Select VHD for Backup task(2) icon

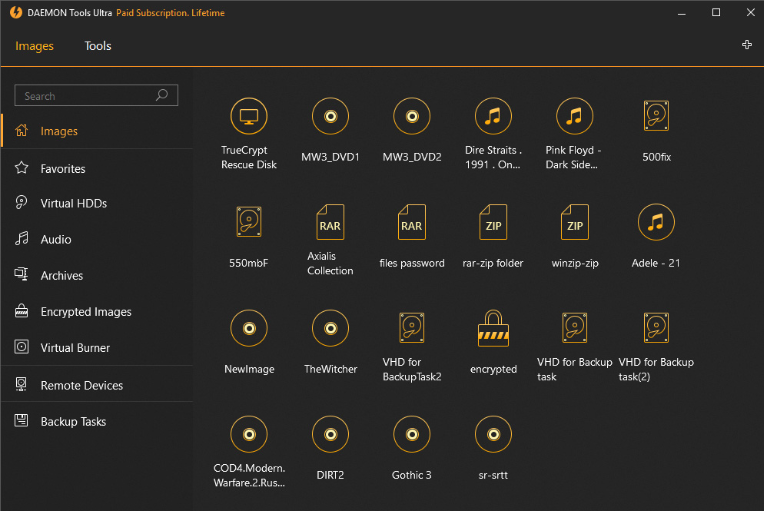tap(656, 328)
